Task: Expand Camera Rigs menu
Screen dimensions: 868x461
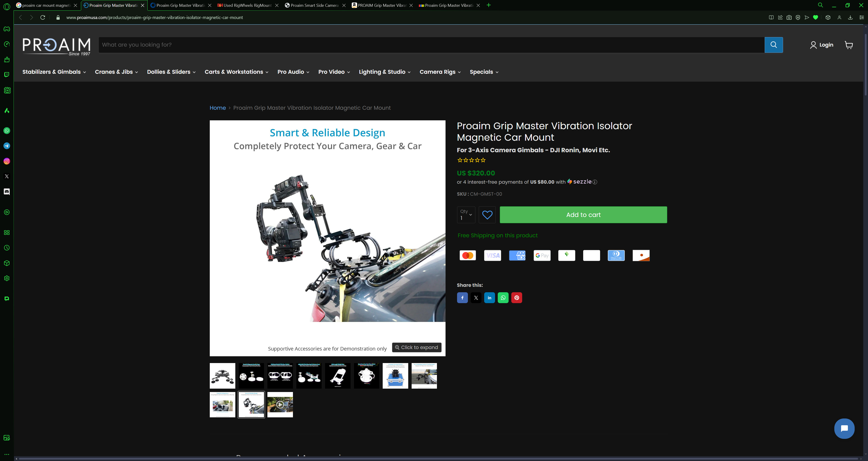Action: pyautogui.click(x=440, y=72)
